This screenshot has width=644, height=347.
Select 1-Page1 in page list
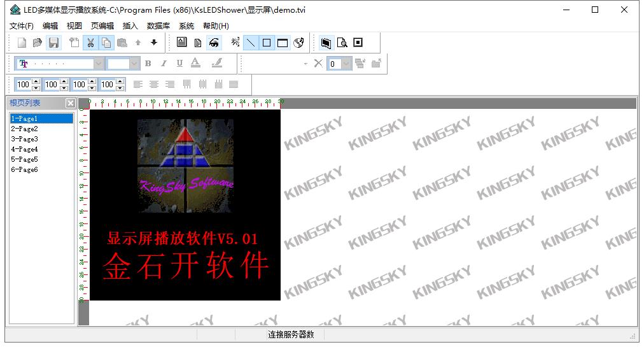click(x=41, y=118)
